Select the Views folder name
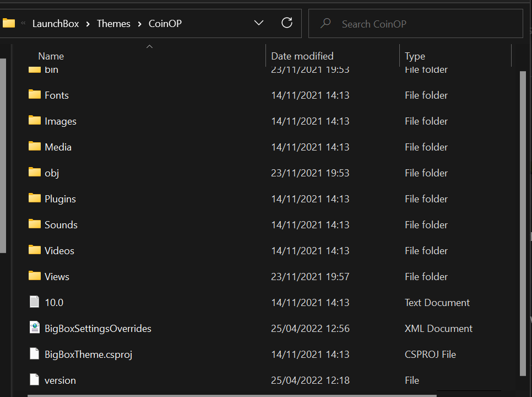 57,277
